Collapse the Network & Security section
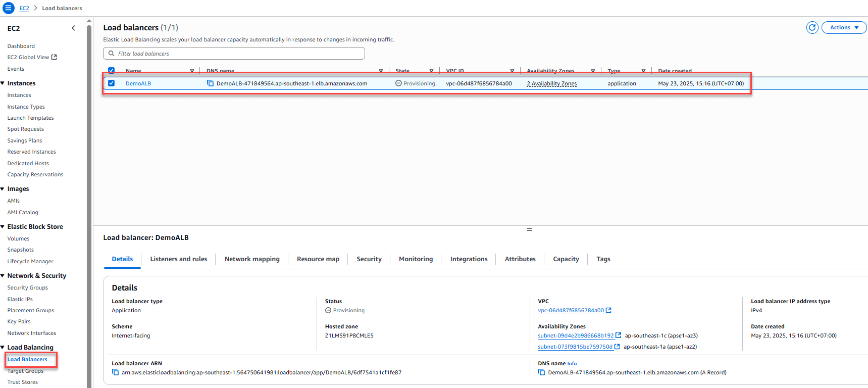868x388 pixels. (x=3, y=276)
